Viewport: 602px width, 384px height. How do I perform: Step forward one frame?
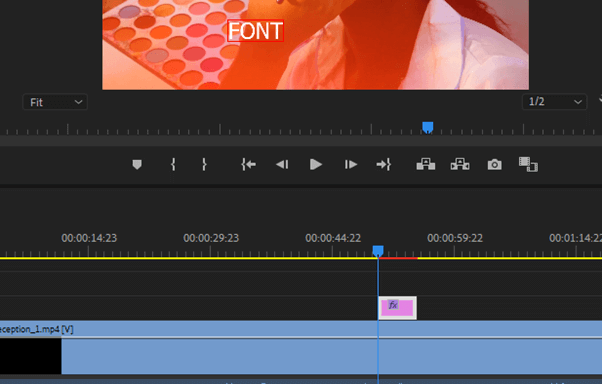point(351,165)
